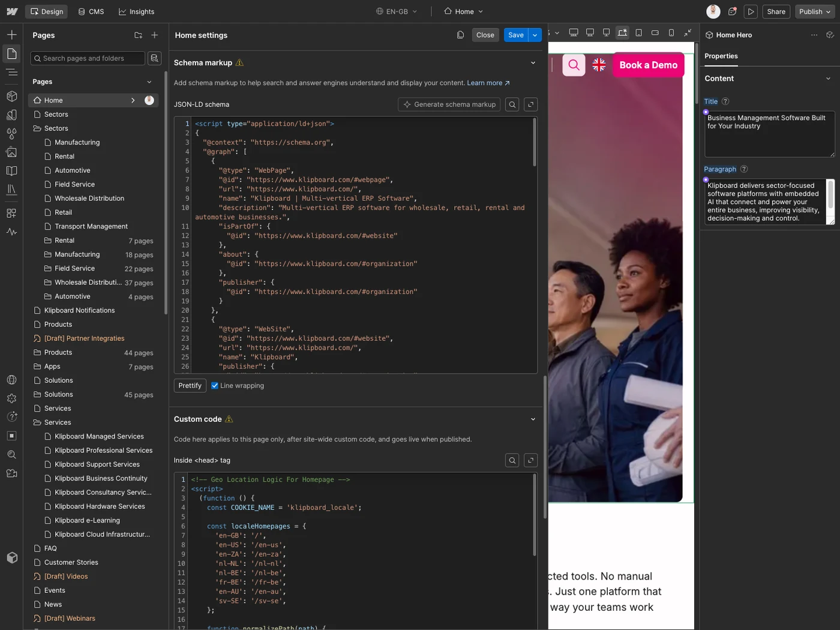Viewport: 840px width, 630px height.
Task: Select the Properties tab
Action: point(721,56)
